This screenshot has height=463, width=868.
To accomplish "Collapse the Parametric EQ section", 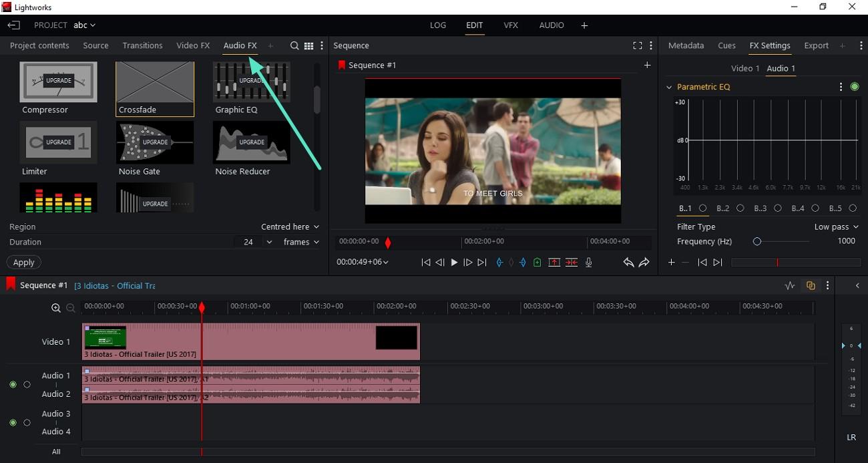I will tap(669, 87).
